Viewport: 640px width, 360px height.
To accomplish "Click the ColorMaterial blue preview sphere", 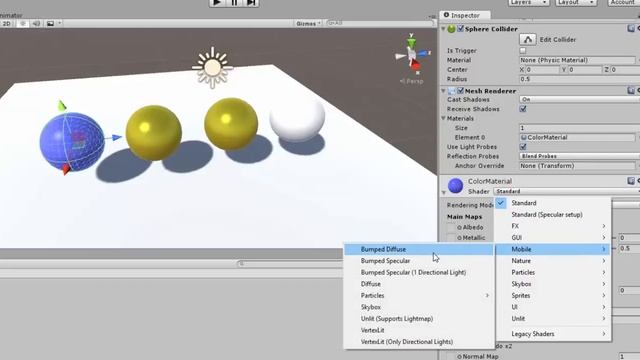I will (456, 186).
